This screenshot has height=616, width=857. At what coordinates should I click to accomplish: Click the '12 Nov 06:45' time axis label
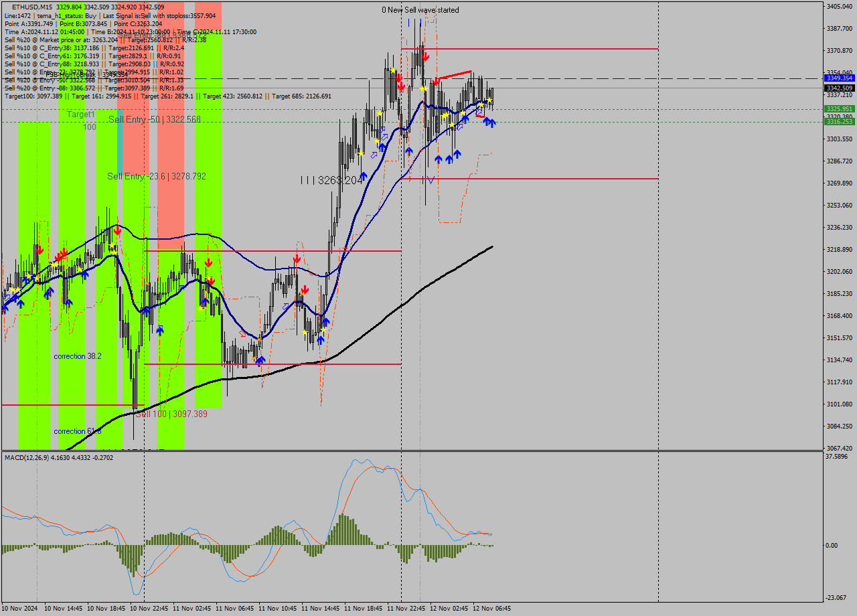pos(491,609)
